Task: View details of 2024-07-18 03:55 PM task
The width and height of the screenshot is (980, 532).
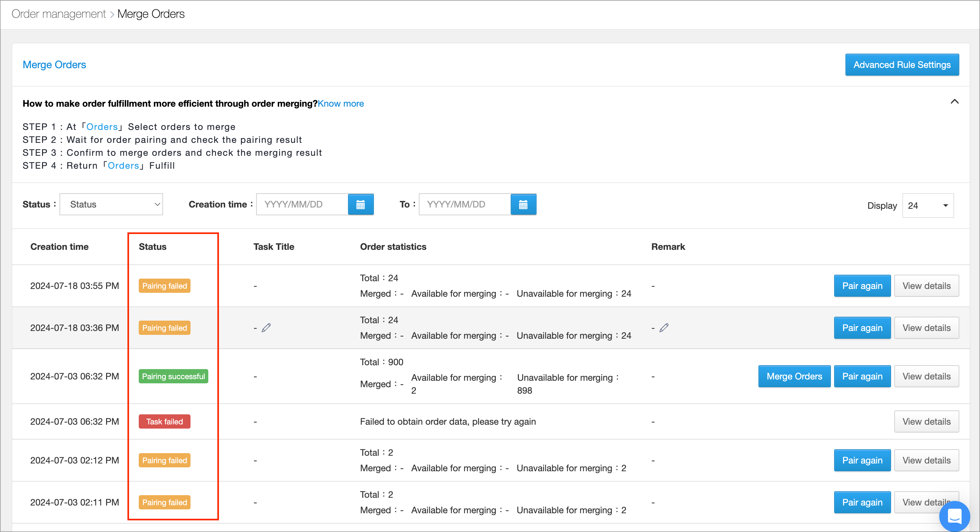Action: (926, 286)
